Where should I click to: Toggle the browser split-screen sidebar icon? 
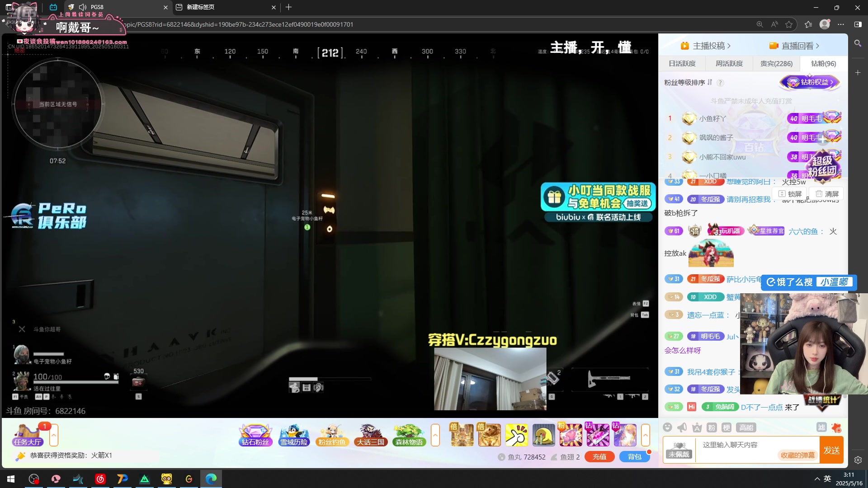[858, 24]
